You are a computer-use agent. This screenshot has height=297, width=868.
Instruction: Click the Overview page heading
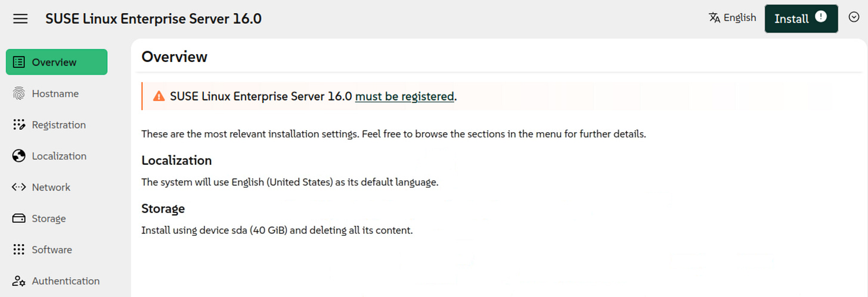[175, 57]
